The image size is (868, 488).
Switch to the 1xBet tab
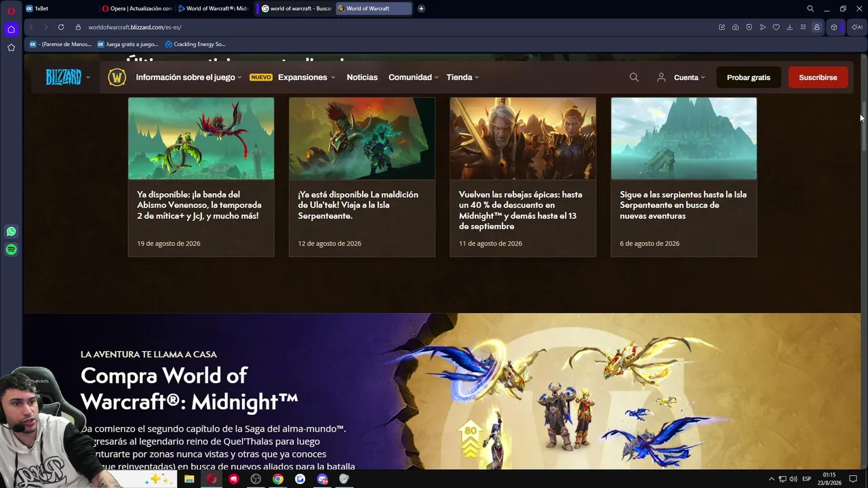click(60, 9)
